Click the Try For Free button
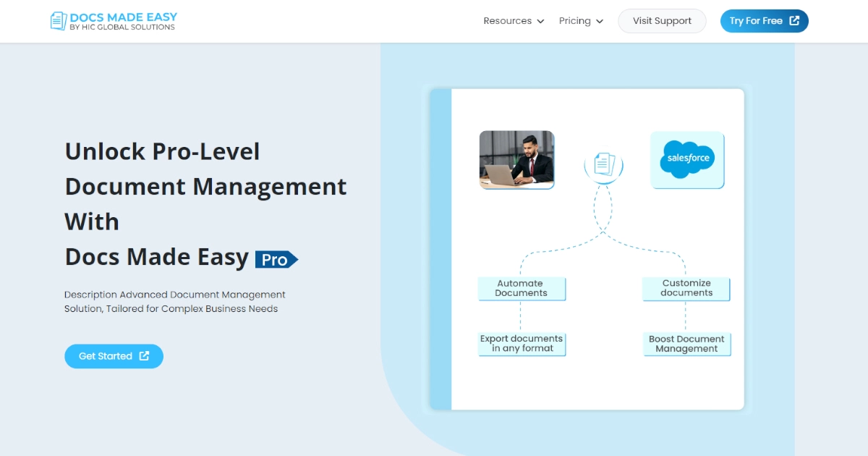This screenshot has width=868, height=456. [765, 21]
